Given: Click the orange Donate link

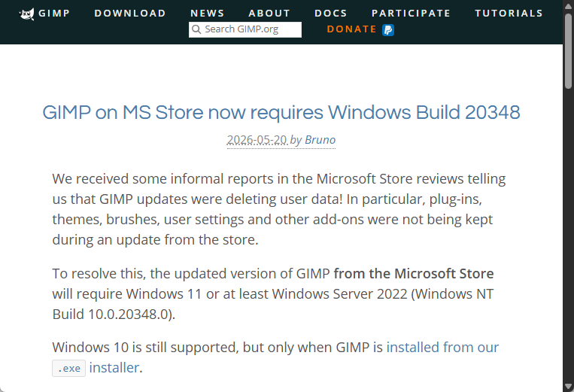Looking at the screenshot, I should tap(351, 29).
